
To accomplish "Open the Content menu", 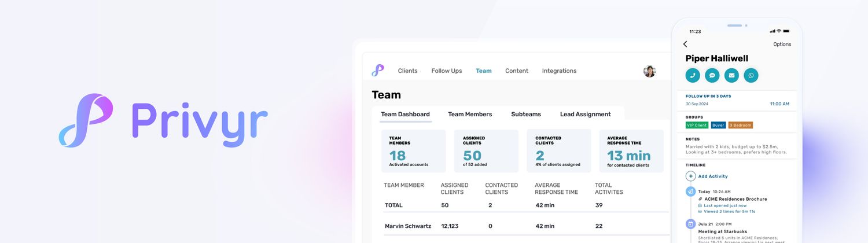I will [x=517, y=71].
